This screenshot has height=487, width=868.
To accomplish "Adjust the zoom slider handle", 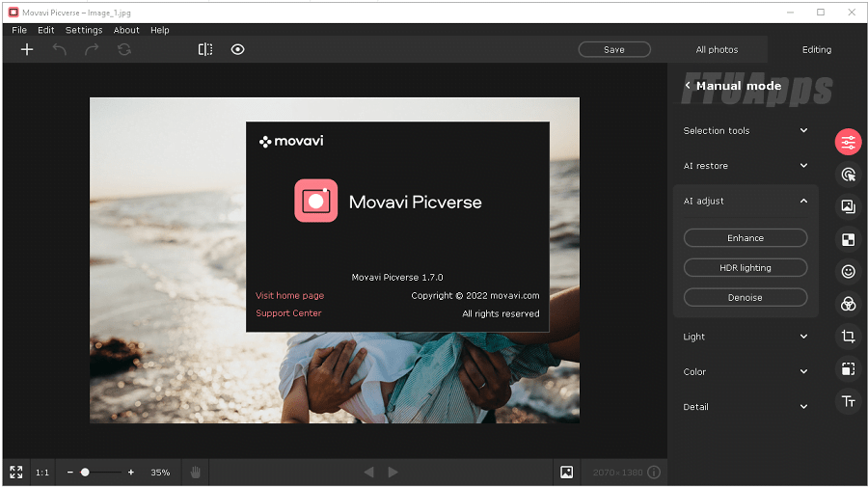I will [x=85, y=473].
